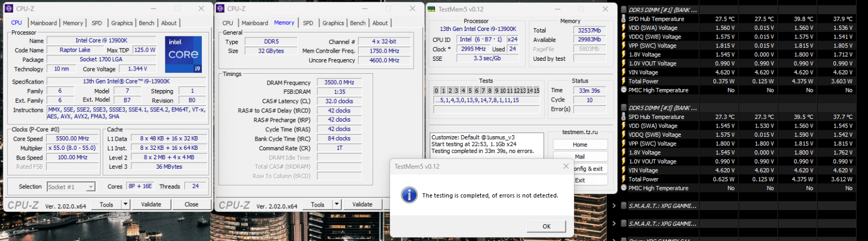
Task: Click the TestMem5 title bar app icon
Action: (x=431, y=9)
